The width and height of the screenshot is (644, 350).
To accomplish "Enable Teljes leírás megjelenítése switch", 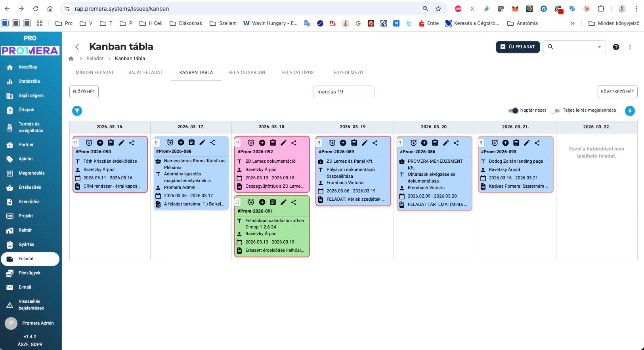I will click(x=555, y=110).
